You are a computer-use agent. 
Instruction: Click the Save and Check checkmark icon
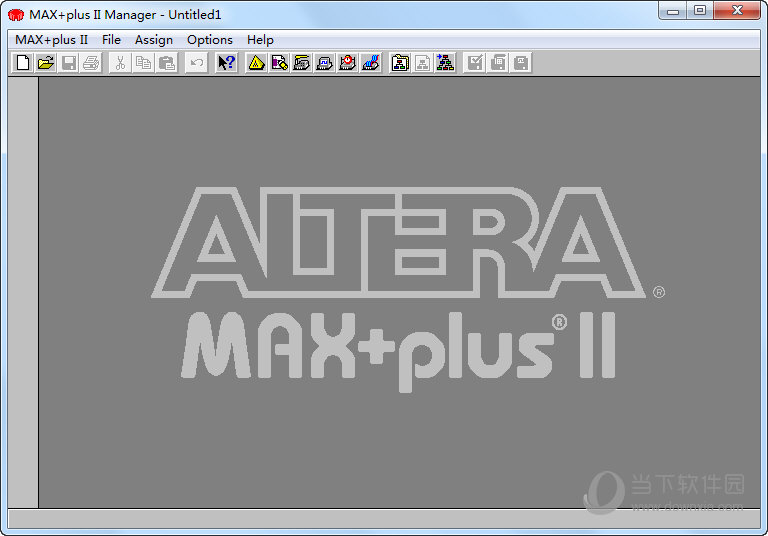click(x=475, y=63)
